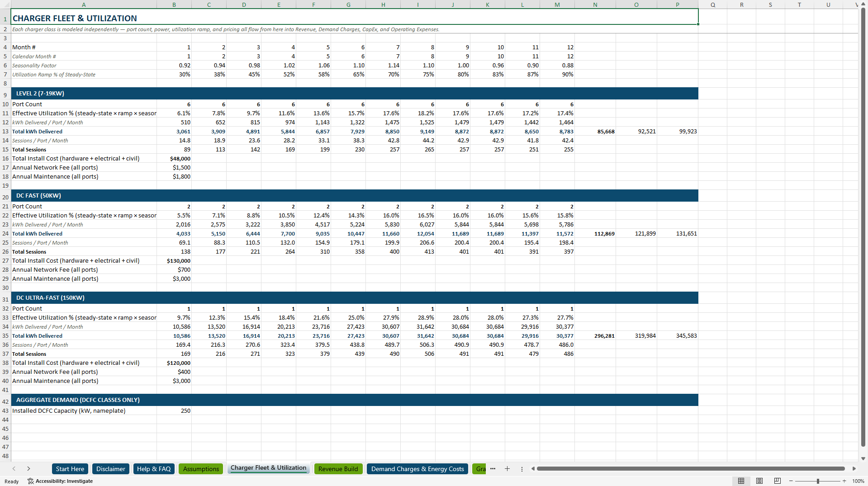868x486 pixels.
Task: Select the 319,984 value in column O
Action: [636, 336]
